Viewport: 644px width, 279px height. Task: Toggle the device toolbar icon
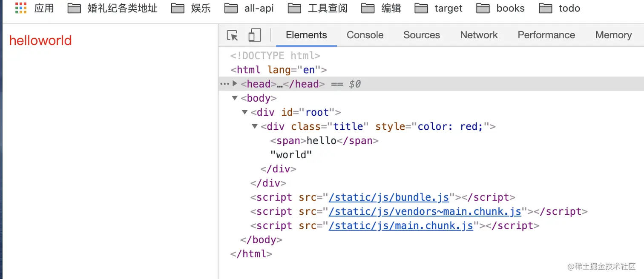255,35
